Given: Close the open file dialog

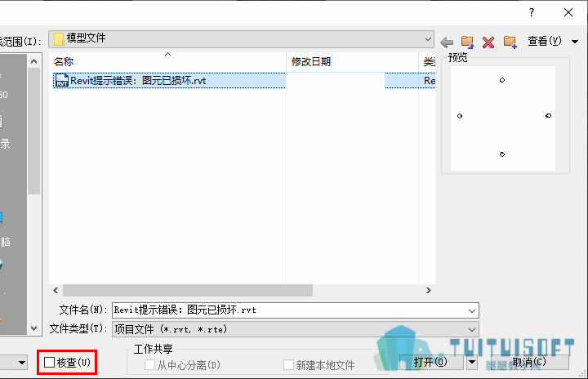Looking at the screenshot, I should pos(568,12).
